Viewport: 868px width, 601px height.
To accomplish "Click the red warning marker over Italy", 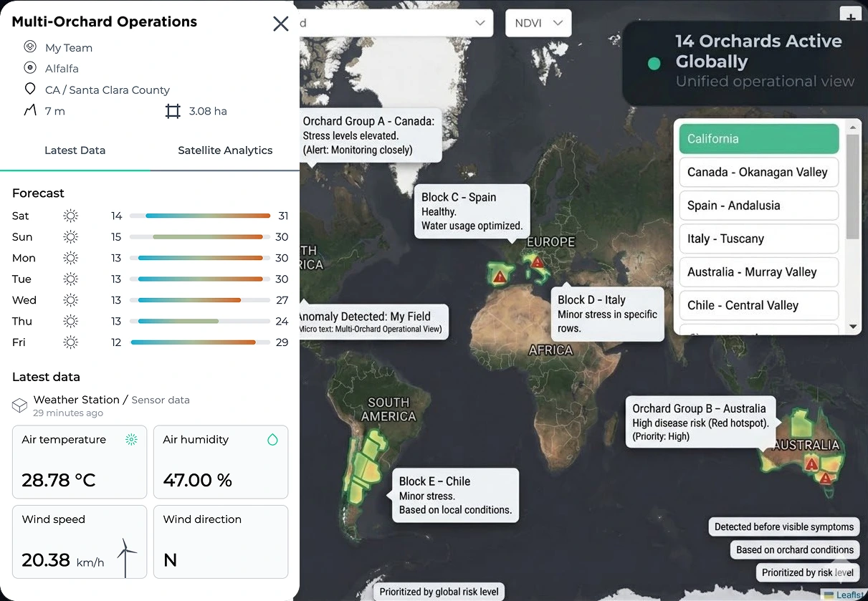I will click(x=538, y=263).
